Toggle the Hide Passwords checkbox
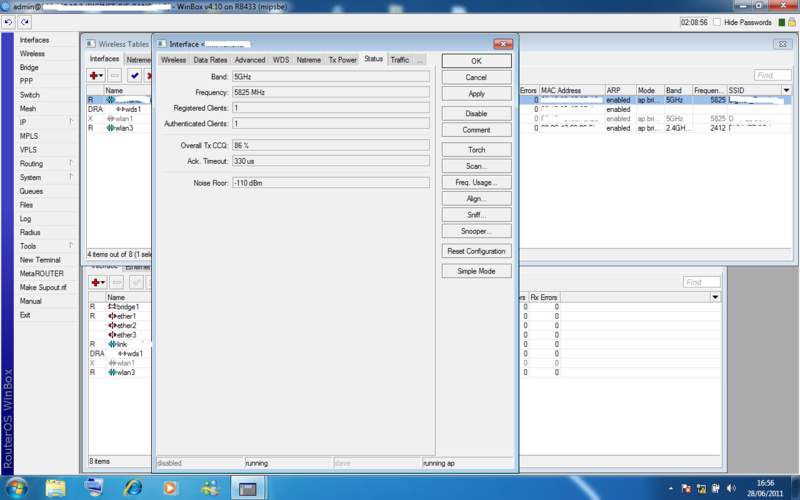Screen dimensions: 800x500 (716, 22)
